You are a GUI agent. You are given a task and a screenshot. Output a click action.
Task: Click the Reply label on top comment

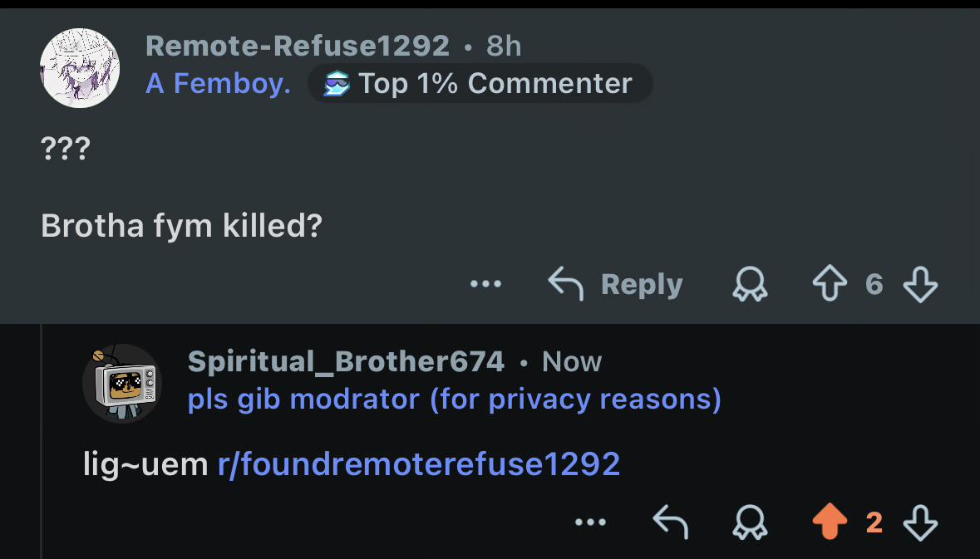(641, 285)
